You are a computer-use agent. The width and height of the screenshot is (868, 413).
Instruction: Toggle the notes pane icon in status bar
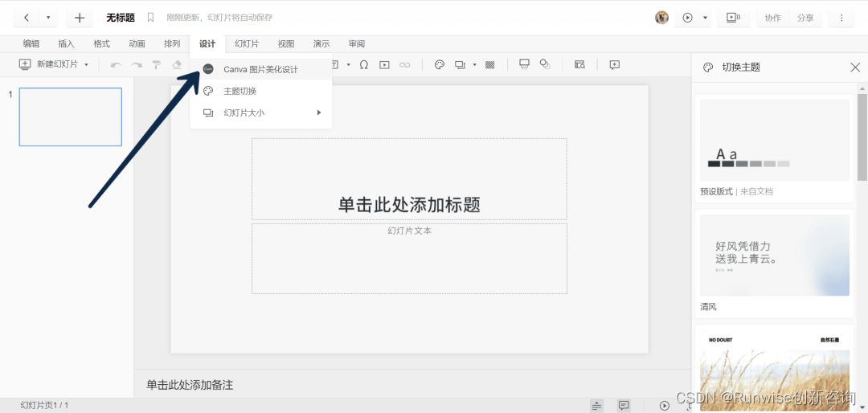pyautogui.click(x=596, y=406)
